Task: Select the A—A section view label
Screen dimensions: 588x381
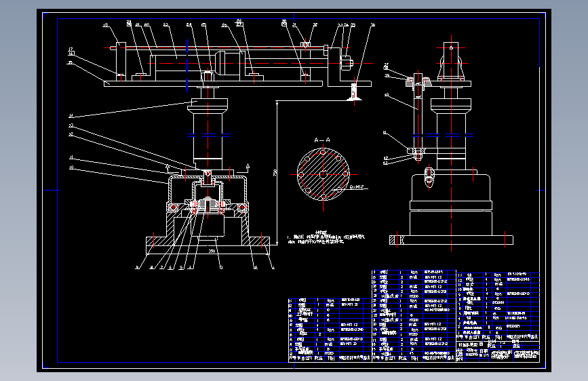Action: click(x=322, y=140)
